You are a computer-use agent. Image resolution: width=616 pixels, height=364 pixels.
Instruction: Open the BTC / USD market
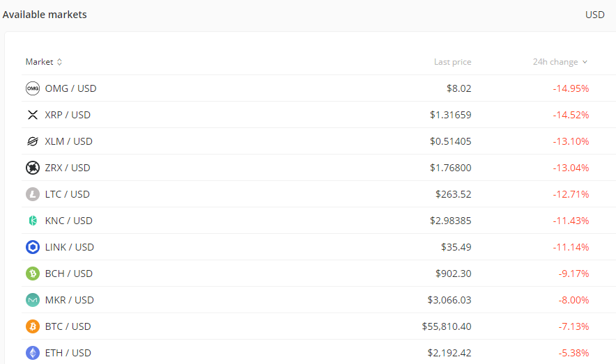68,326
